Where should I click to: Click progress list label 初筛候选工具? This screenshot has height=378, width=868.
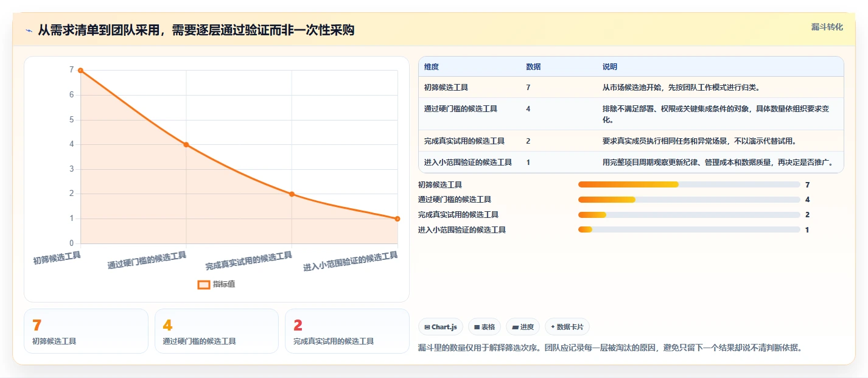[440, 184]
